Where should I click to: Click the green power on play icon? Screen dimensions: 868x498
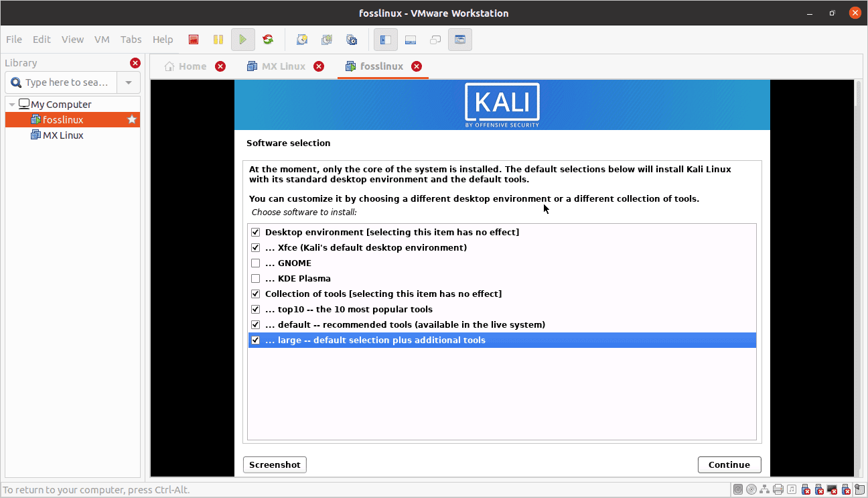click(243, 40)
